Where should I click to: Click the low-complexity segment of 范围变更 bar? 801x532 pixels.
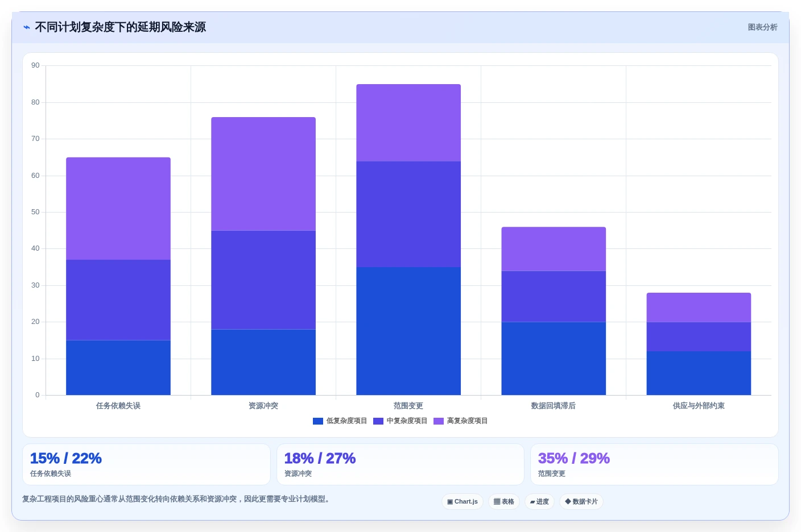point(408,331)
